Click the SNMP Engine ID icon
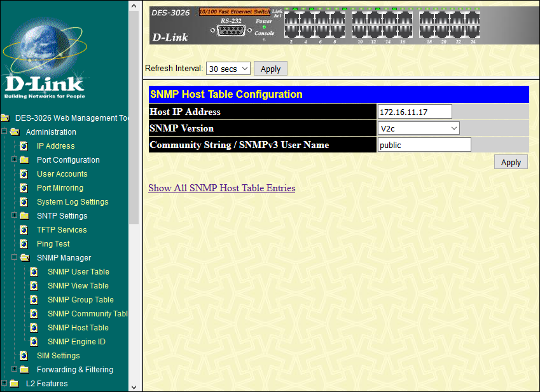This screenshot has height=392, width=540. 34,341
